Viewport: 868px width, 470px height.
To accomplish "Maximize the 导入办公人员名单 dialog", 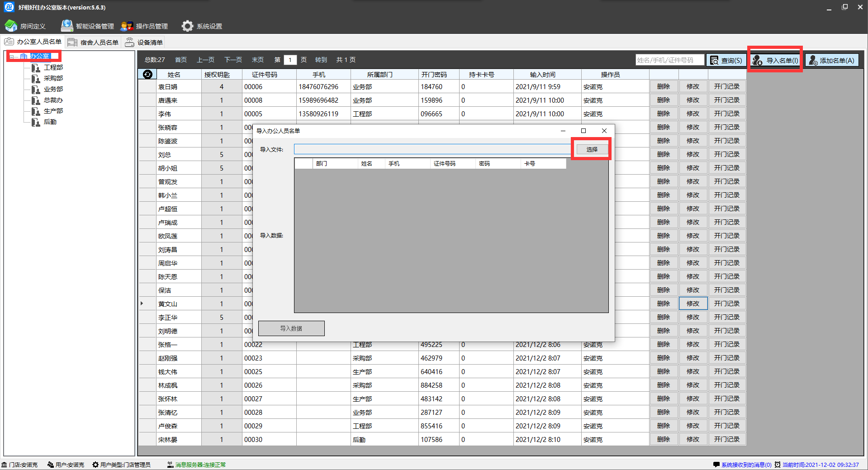I will [x=583, y=131].
